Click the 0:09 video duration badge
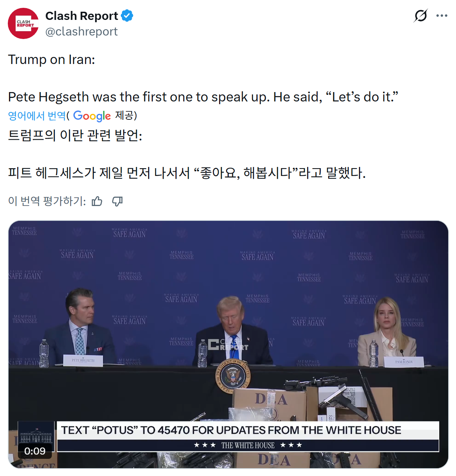 click(35, 451)
